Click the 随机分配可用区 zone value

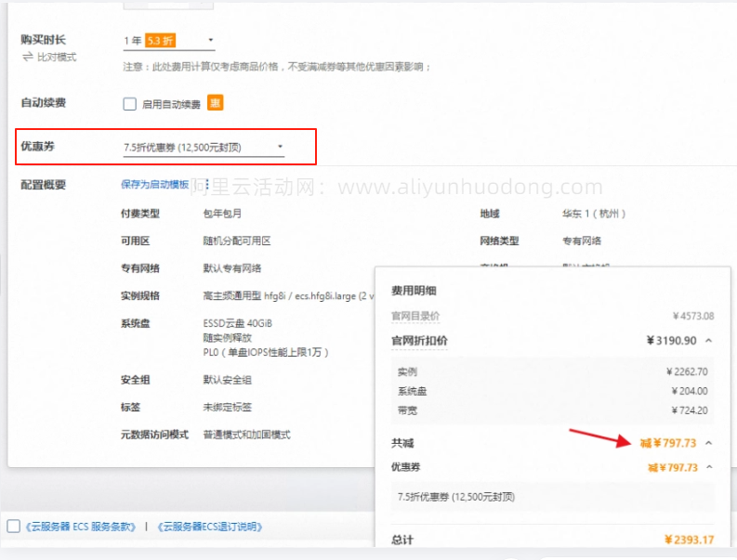pos(237,241)
